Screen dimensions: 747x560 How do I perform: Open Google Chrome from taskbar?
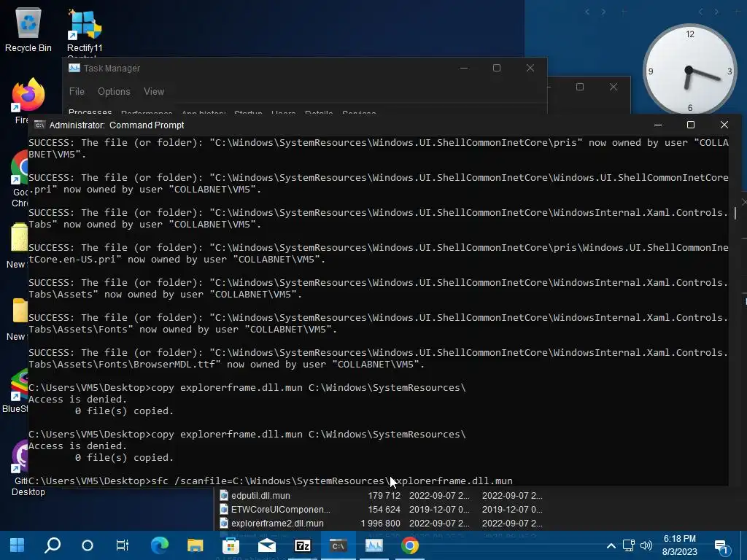(x=410, y=545)
